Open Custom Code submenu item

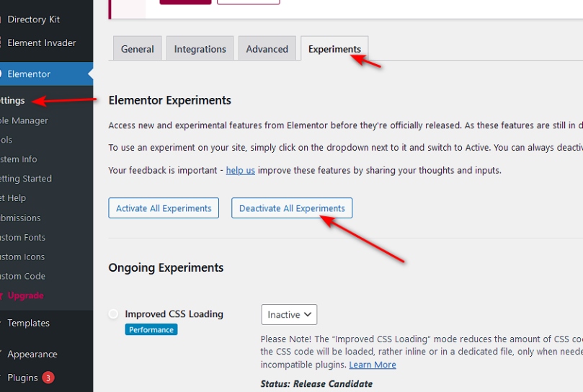[x=22, y=276]
